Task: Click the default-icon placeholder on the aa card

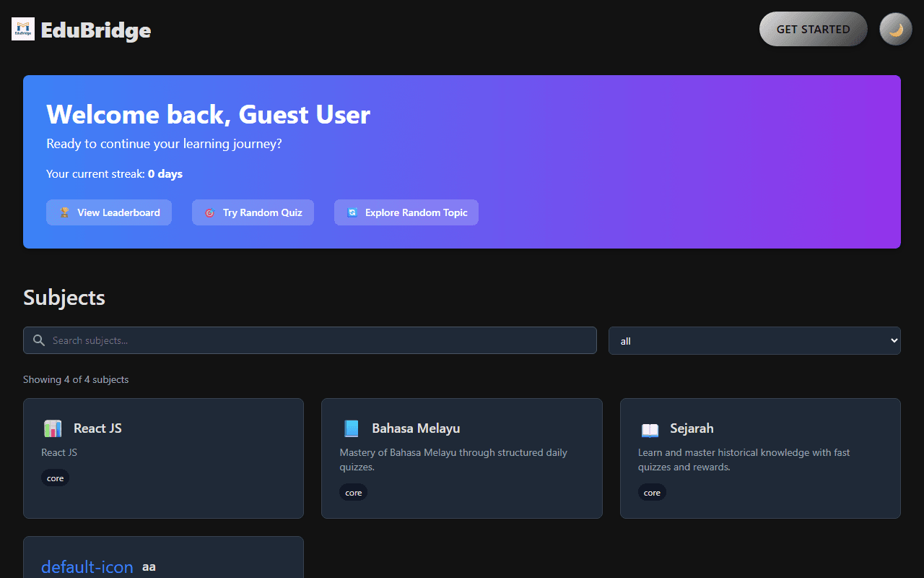Action: tap(87, 567)
